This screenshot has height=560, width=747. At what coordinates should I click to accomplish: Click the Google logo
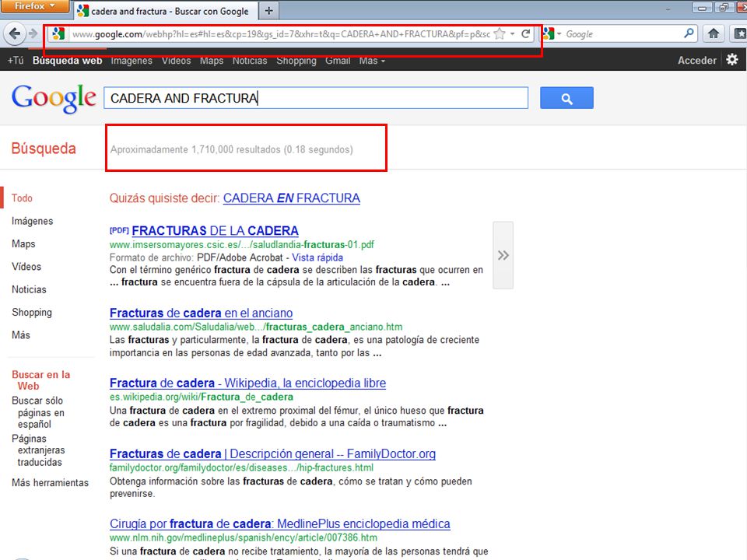click(54, 98)
